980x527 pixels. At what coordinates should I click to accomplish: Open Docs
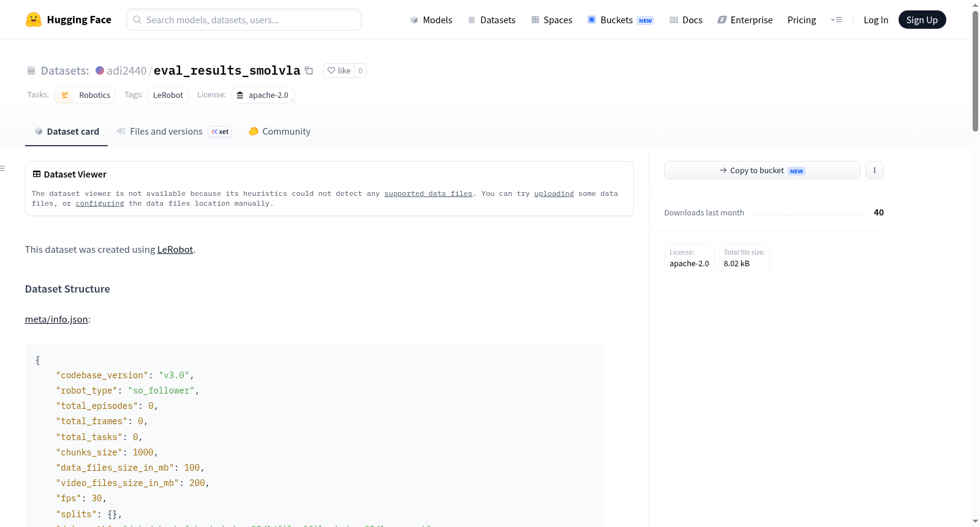[x=685, y=20]
